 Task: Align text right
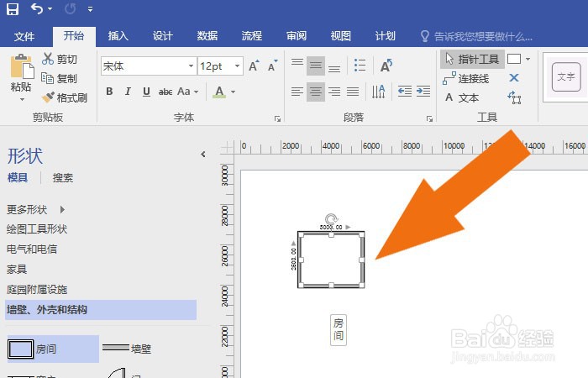(x=334, y=92)
